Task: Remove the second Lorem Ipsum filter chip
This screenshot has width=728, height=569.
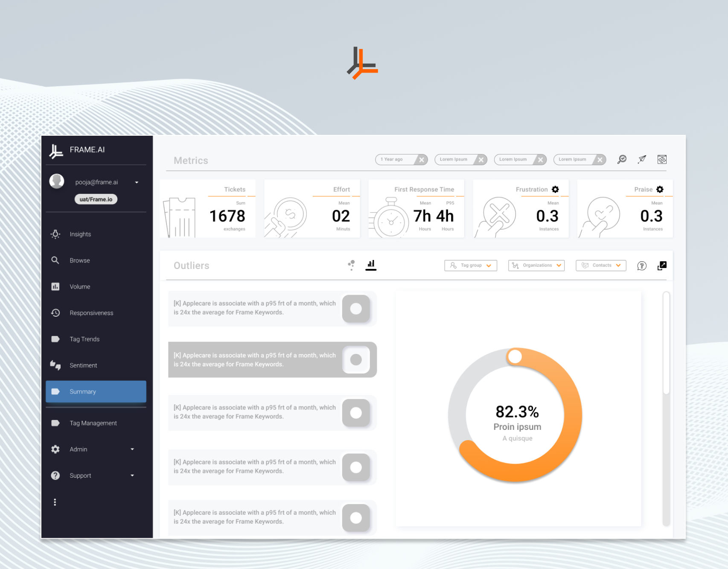Action: pos(540,160)
